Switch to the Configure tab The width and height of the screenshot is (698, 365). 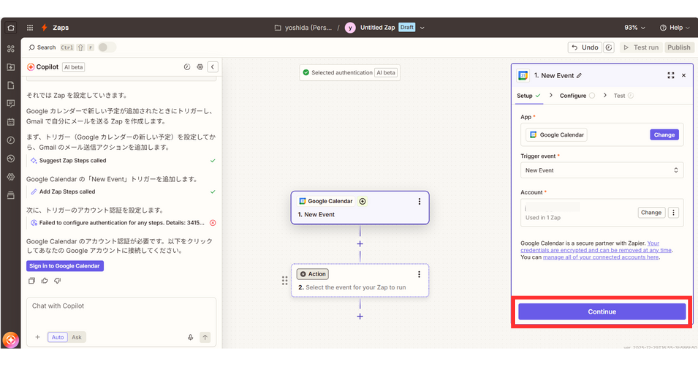[577, 96]
